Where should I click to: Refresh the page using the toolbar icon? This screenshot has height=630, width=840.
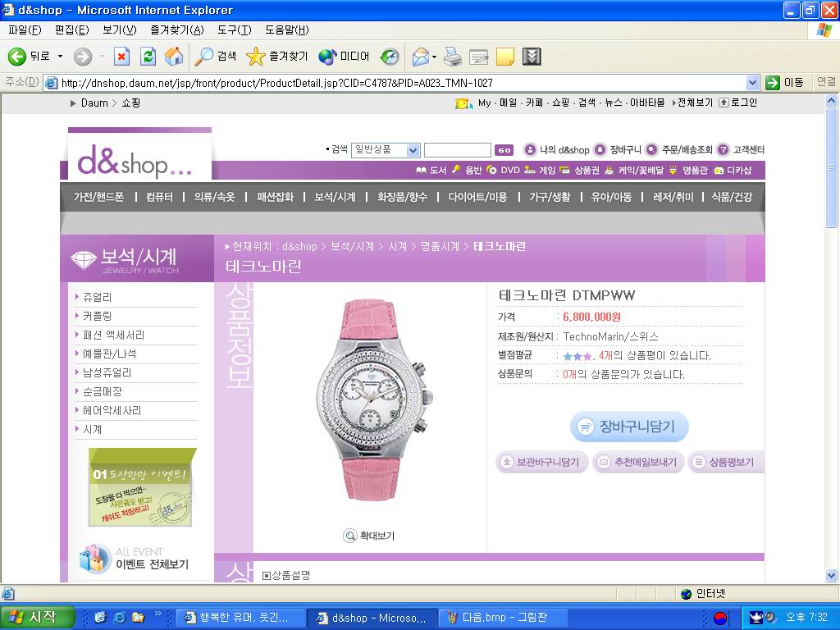(x=148, y=57)
